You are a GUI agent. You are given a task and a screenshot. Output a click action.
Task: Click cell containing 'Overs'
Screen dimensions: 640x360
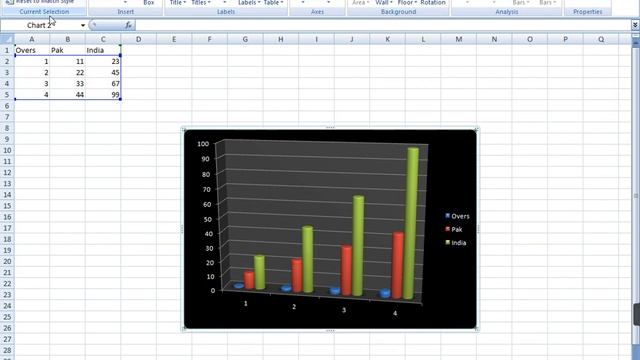click(32, 50)
